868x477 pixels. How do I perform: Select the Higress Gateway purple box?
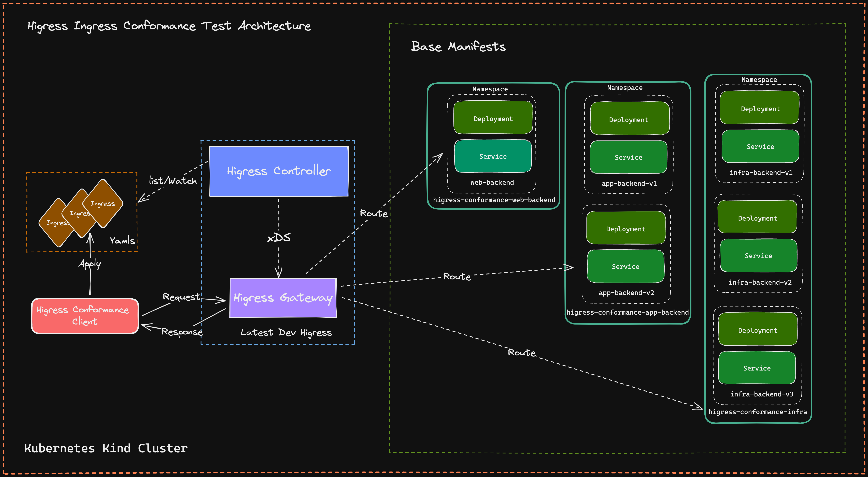pyautogui.click(x=283, y=298)
